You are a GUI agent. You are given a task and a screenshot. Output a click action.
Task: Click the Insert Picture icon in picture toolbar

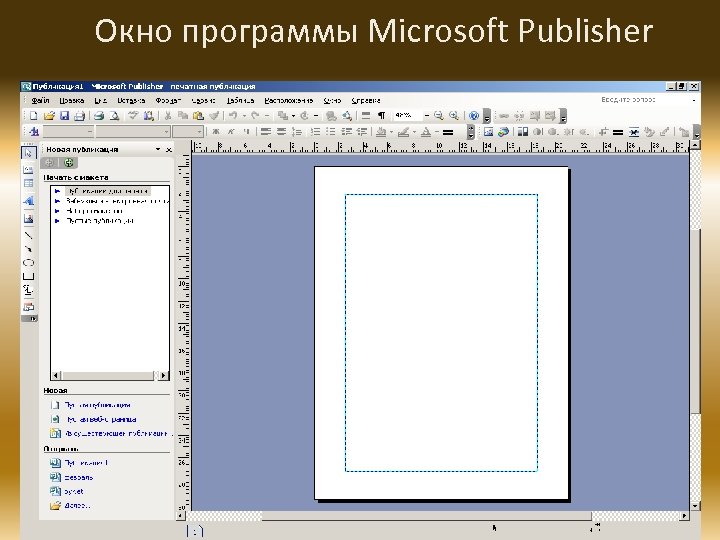click(488, 132)
